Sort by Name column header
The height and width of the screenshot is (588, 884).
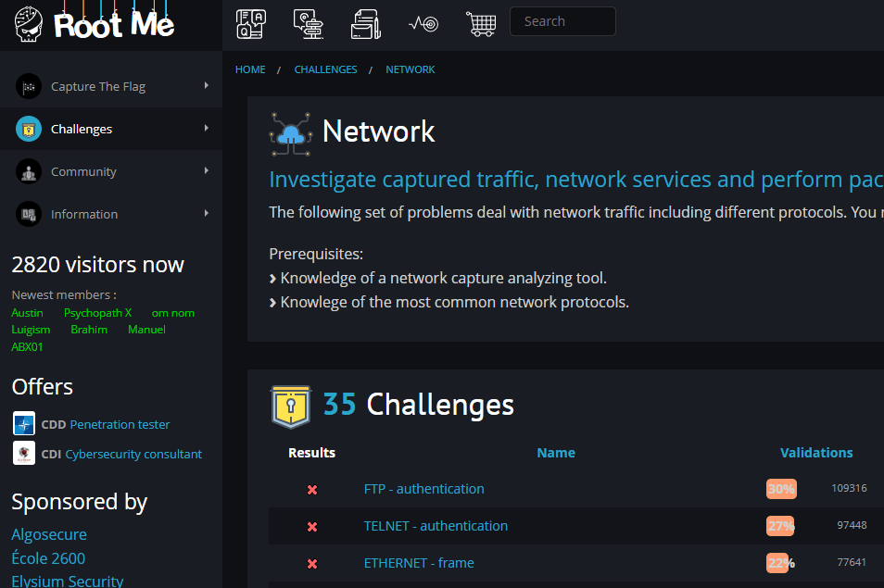(x=556, y=453)
